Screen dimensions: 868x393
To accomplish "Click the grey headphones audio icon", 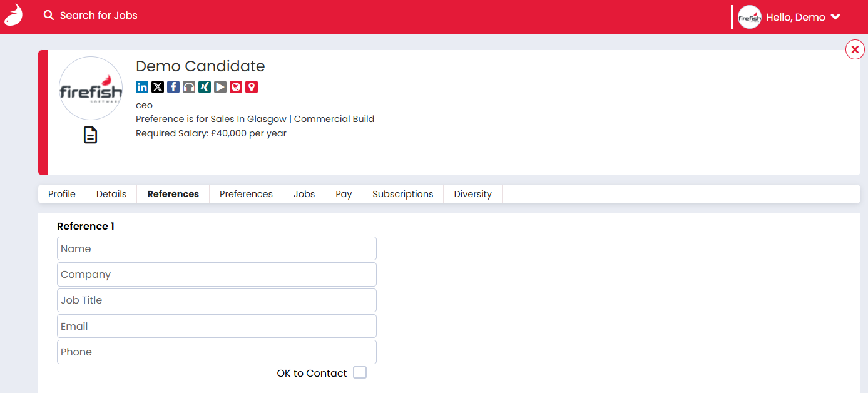I will coord(189,87).
